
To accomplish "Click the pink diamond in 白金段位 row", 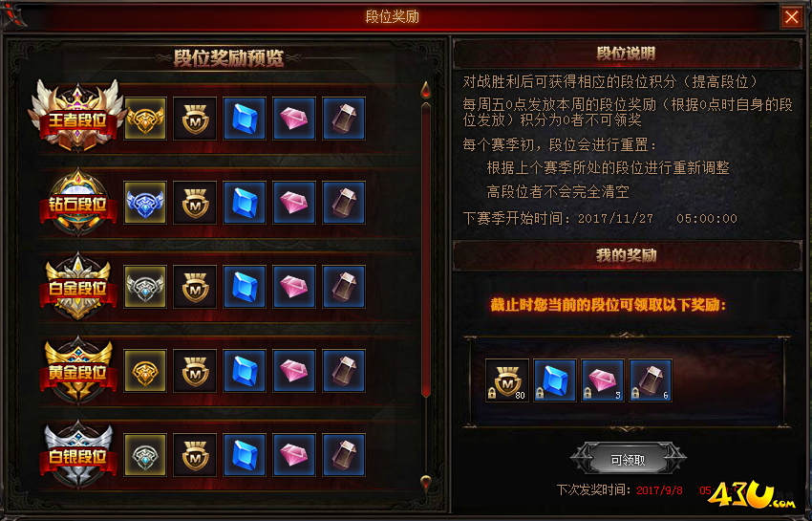I will tap(294, 287).
